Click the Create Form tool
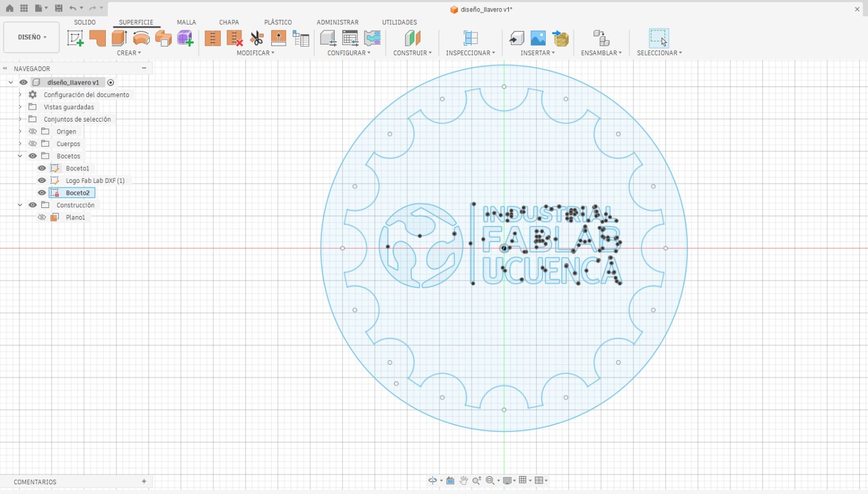 (x=185, y=38)
